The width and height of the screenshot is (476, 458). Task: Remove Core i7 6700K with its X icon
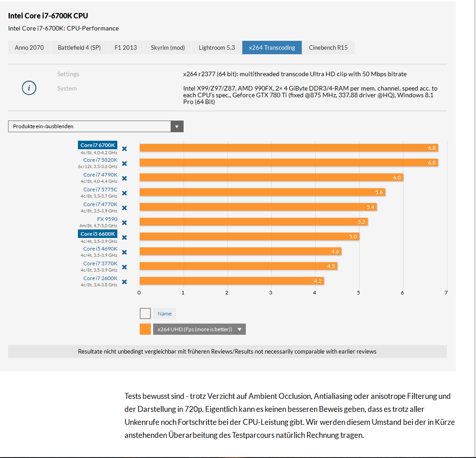click(x=124, y=149)
